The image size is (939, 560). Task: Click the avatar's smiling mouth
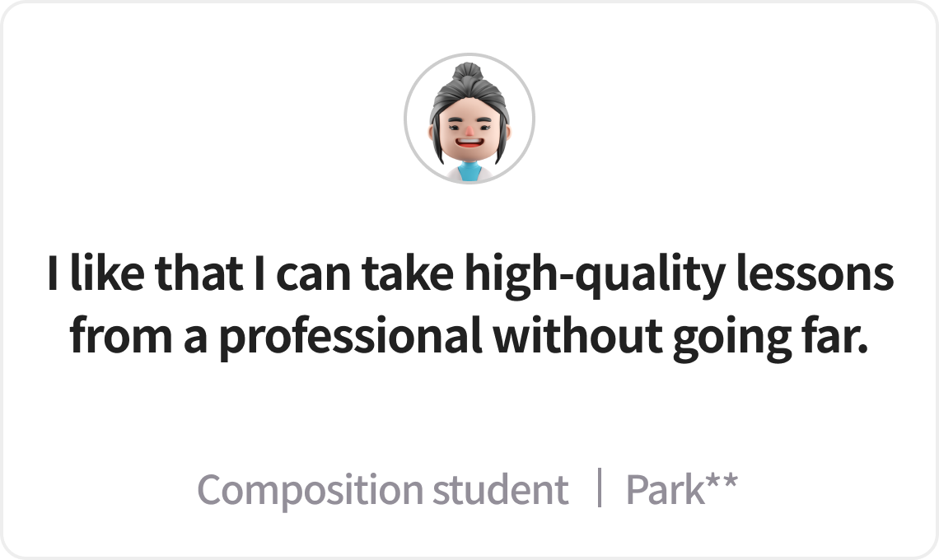pyautogui.click(x=469, y=142)
